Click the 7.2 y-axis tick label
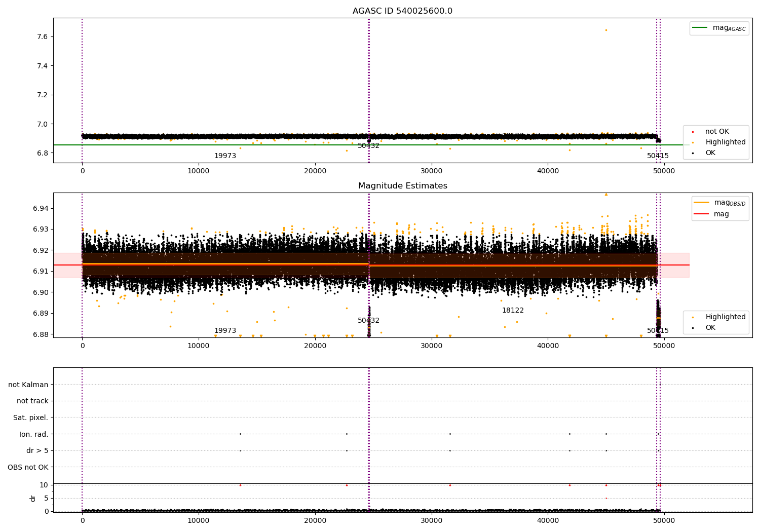The width and height of the screenshot is (760, 532). 43,95
